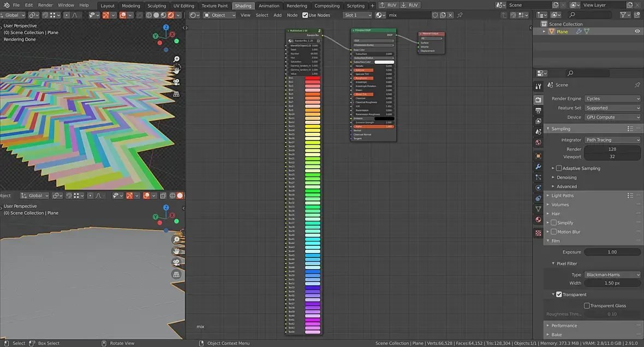
Task: Click the Subsurface Color white swatch
Action: 384,62
